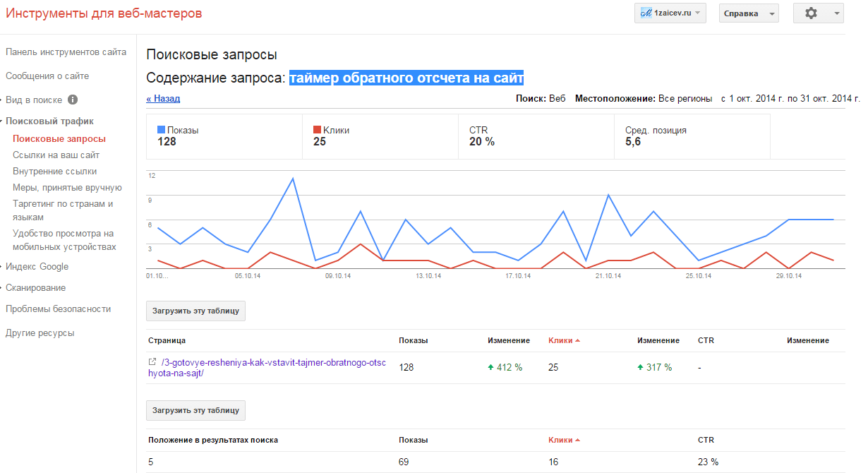Click the « Назад link
Viewport: 868px width, 473px height.
click(163, 99)
